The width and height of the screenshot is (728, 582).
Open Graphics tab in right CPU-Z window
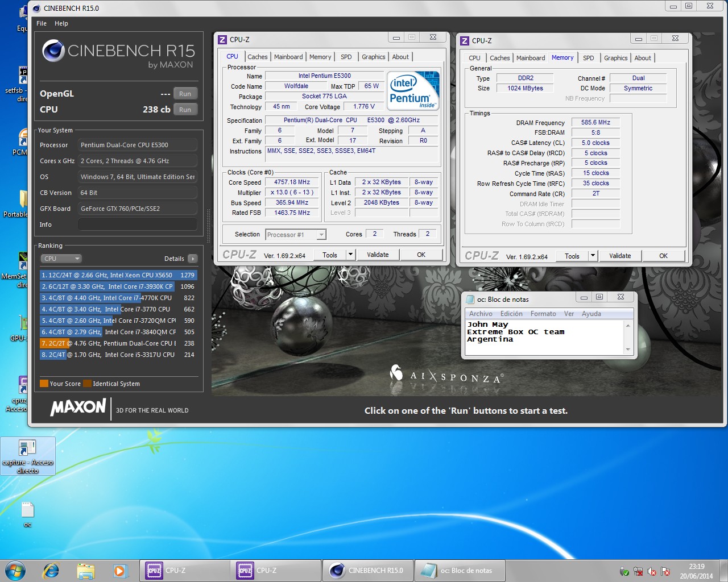[x=616, y=58]
